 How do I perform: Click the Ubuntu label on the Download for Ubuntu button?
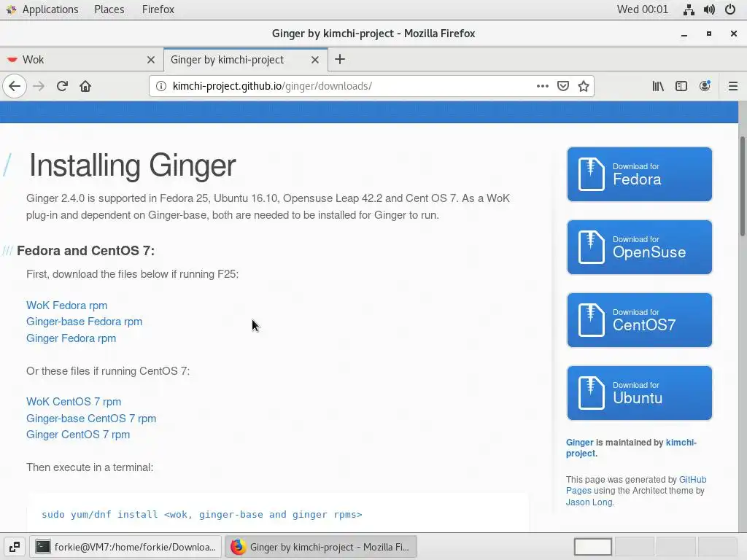(638, 398)
